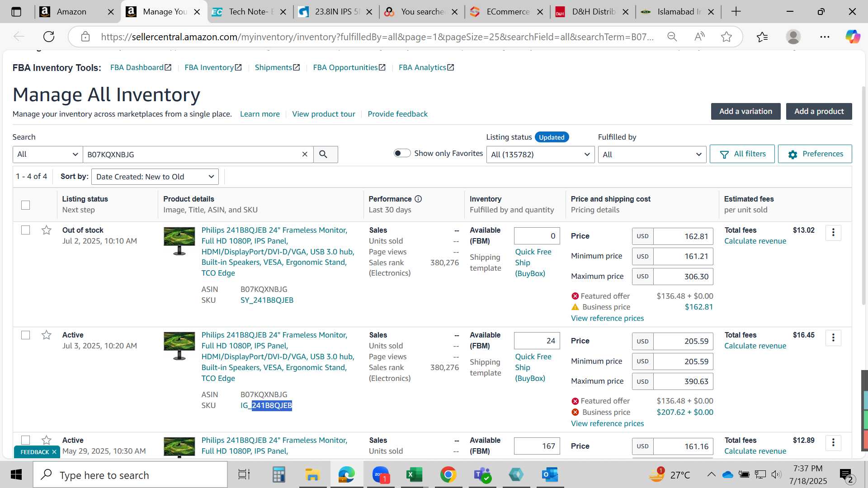Click the search magnifier button
Screen dimensions: 868x488
pos(325,155)
